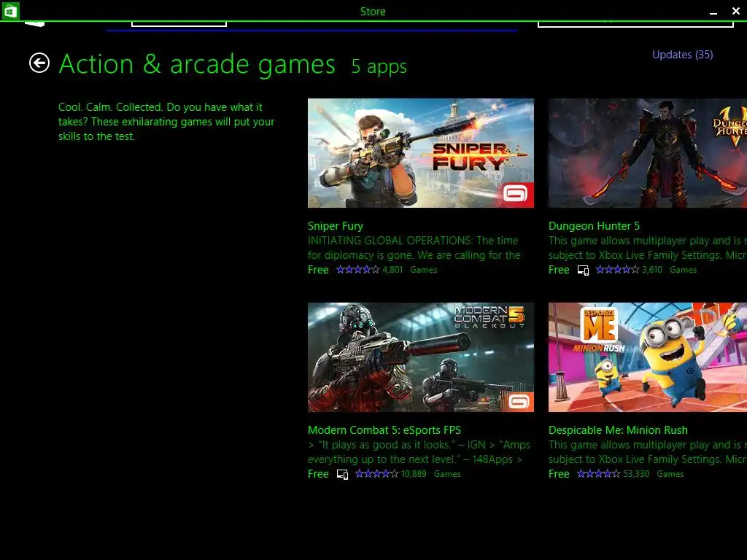Click the Dungeon Hunter 5 Free price
The height and width of the screenshot is (560, 747).
[x=559, y=270]
